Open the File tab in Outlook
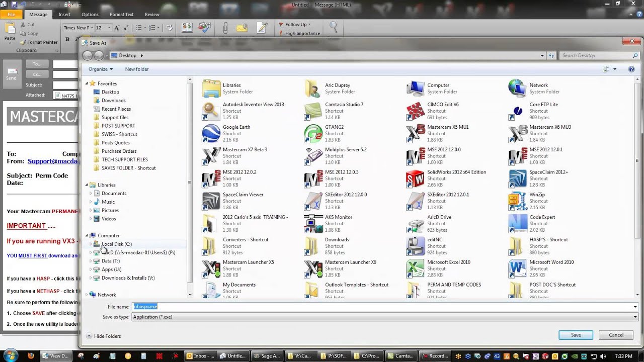 (x=11, y=15)
